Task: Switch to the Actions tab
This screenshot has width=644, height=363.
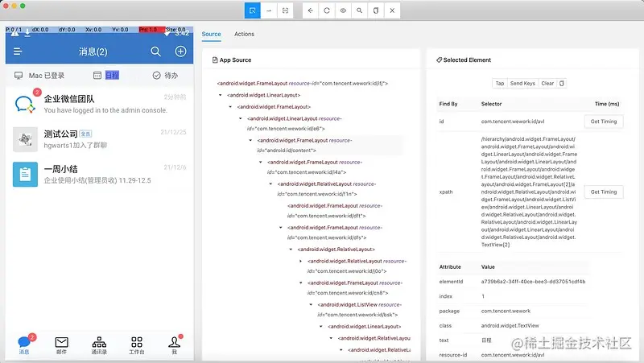Action: pyautogui.click(x=245, y=34)
